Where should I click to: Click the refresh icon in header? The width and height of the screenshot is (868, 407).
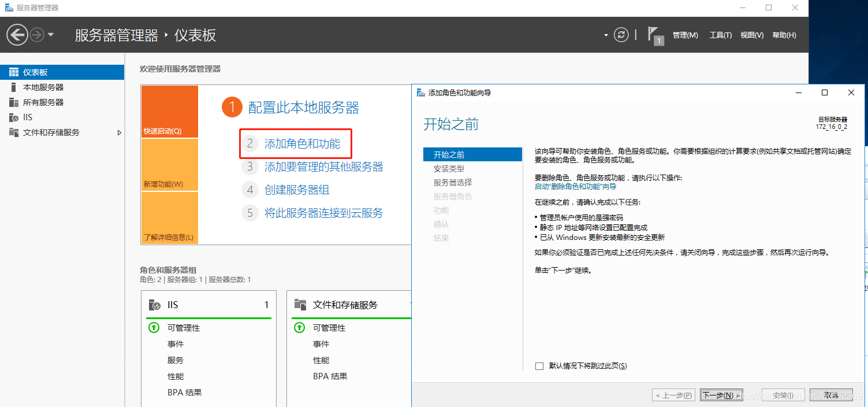pyautogui.click(x=621, y=35)
